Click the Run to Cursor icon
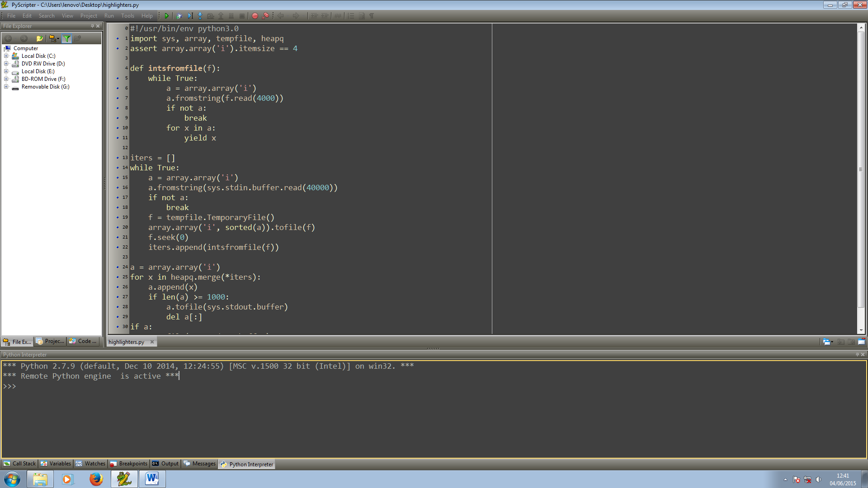This screenshot has width=868, height=488. (190, 16)
